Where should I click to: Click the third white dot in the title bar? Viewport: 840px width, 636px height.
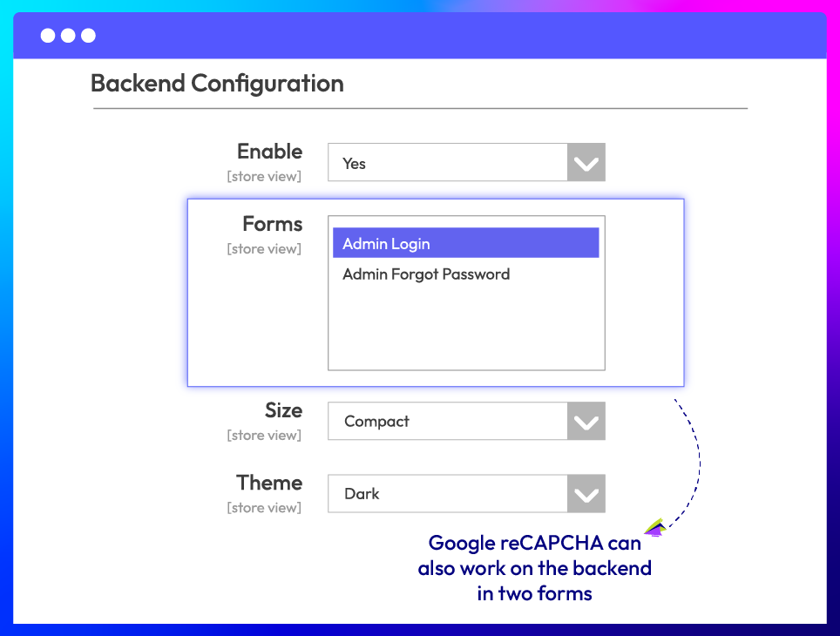(88, 36)
